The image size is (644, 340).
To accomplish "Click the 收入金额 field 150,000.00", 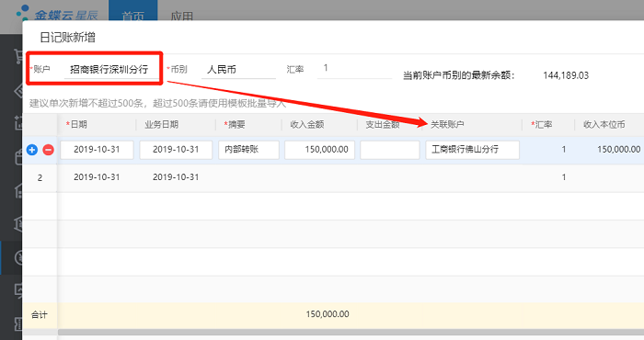I will click(319, 150).
